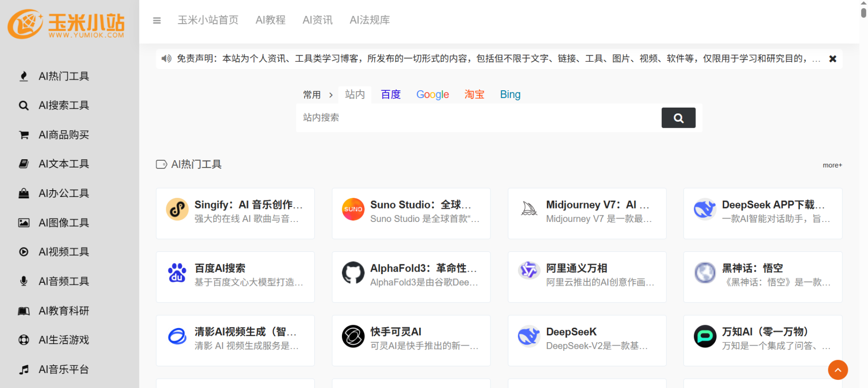Open the Midjourney V7 card title
The width and height of the screenshot is (868, 388).
(597, 205)
